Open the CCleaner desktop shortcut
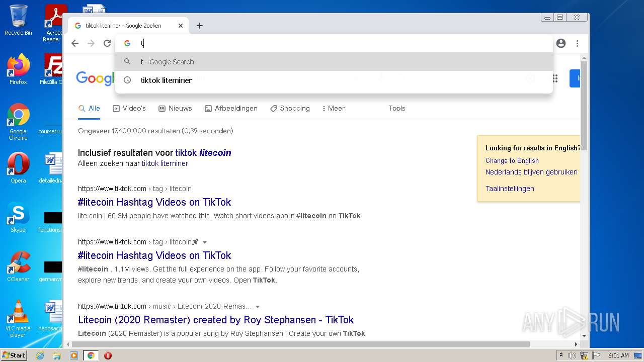 18,266
